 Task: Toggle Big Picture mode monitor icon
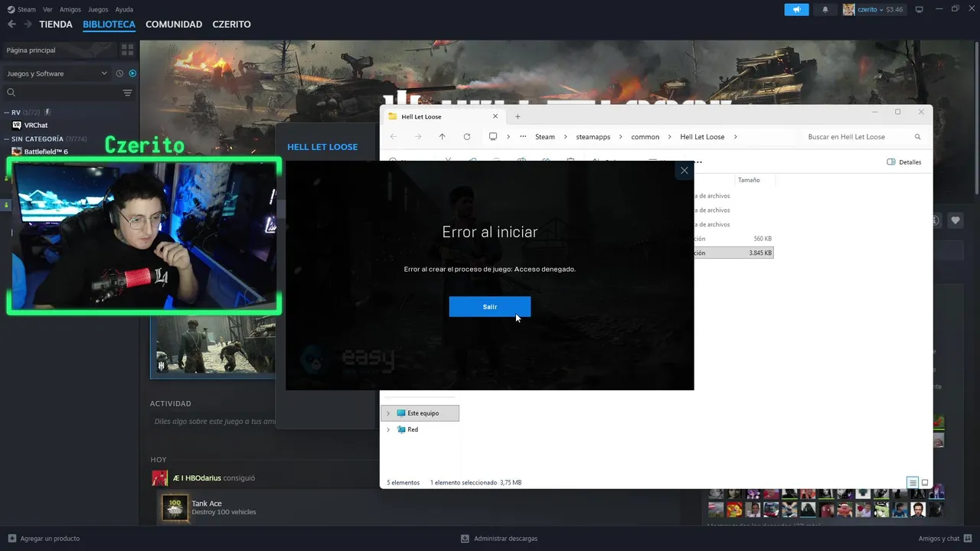[920, 9]
